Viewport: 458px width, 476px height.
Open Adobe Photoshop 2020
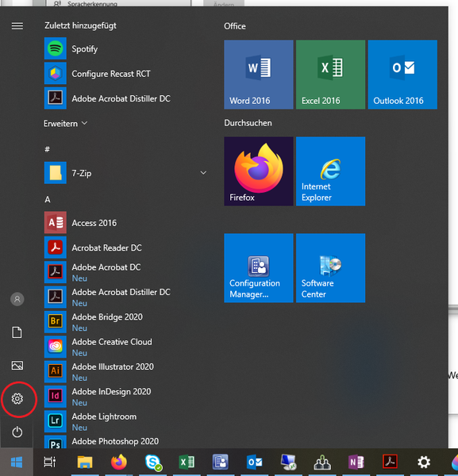[126, 442]
